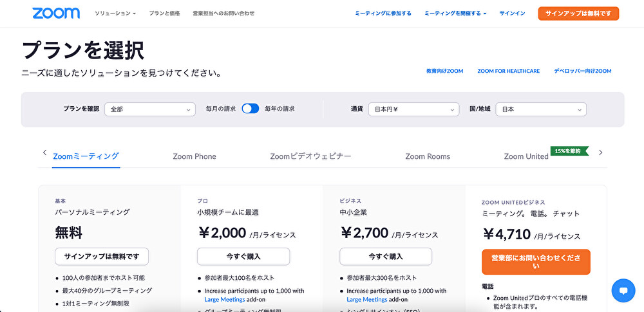Switch to Zoom United tab

point(526,156)
